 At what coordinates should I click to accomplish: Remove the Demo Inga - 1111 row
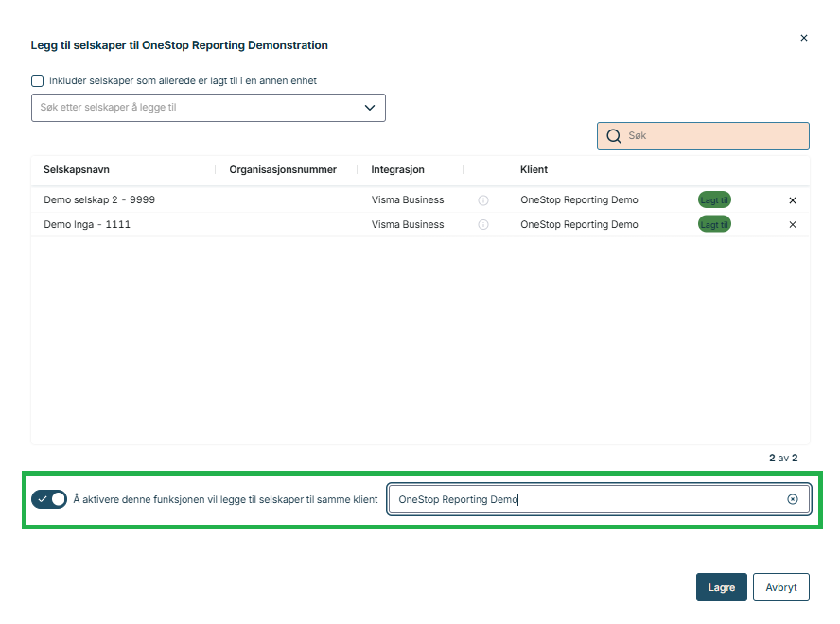(793, 224)
